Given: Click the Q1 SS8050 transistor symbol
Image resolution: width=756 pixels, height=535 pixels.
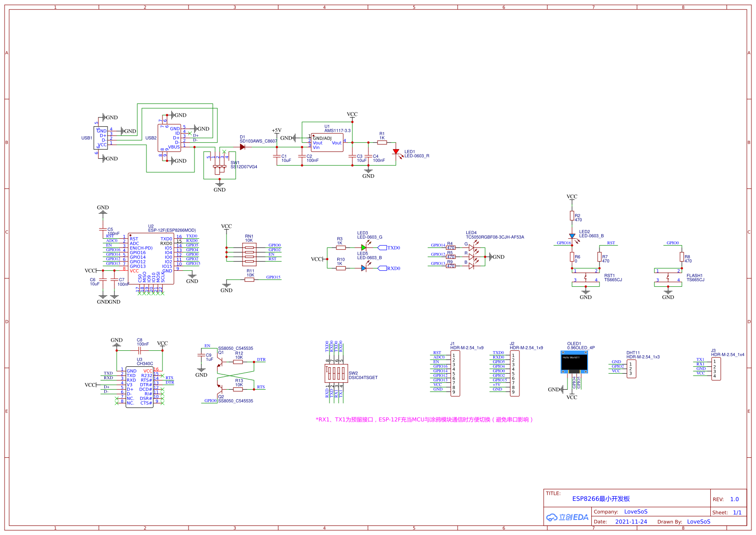Looking at the screenshot, I should coord(220,362).
